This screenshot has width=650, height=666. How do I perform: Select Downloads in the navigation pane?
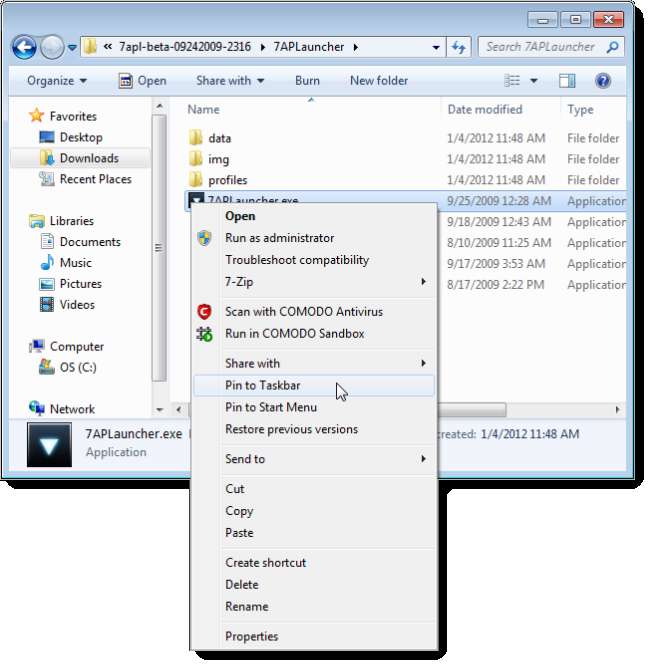(x=89, y=158)
